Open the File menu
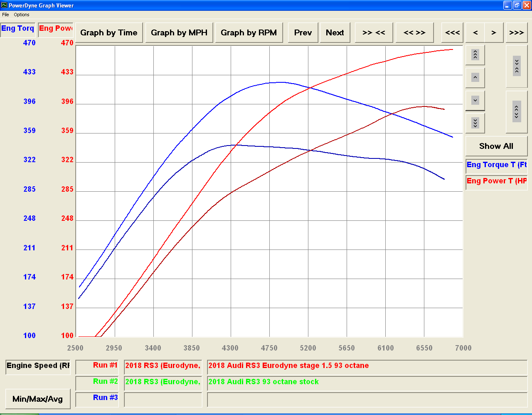Screen dimensions: 532x415 pyautogui.click(x=5, y=15)
